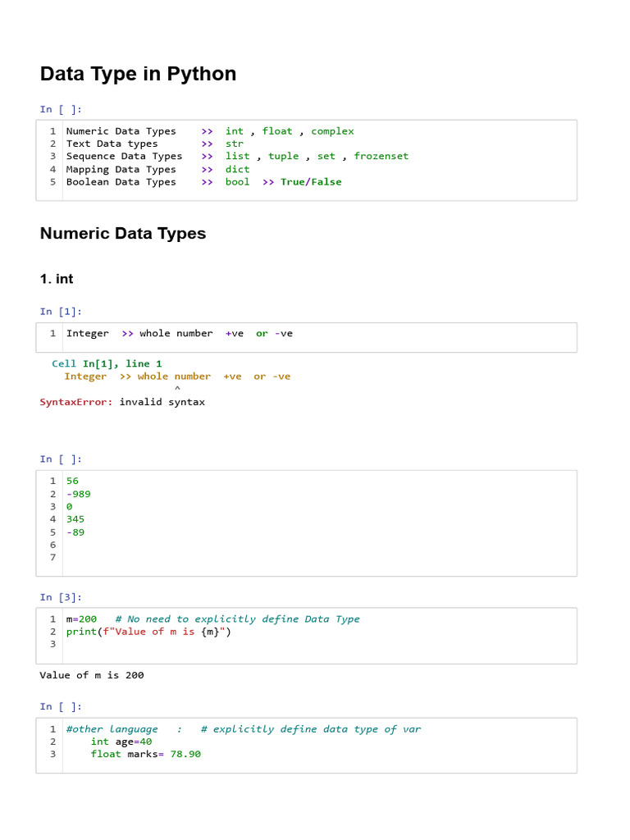The image size is (630, 840).
Task: Click the 'SyntaxError: invalid syntax' message
Action: coord(122,402)
